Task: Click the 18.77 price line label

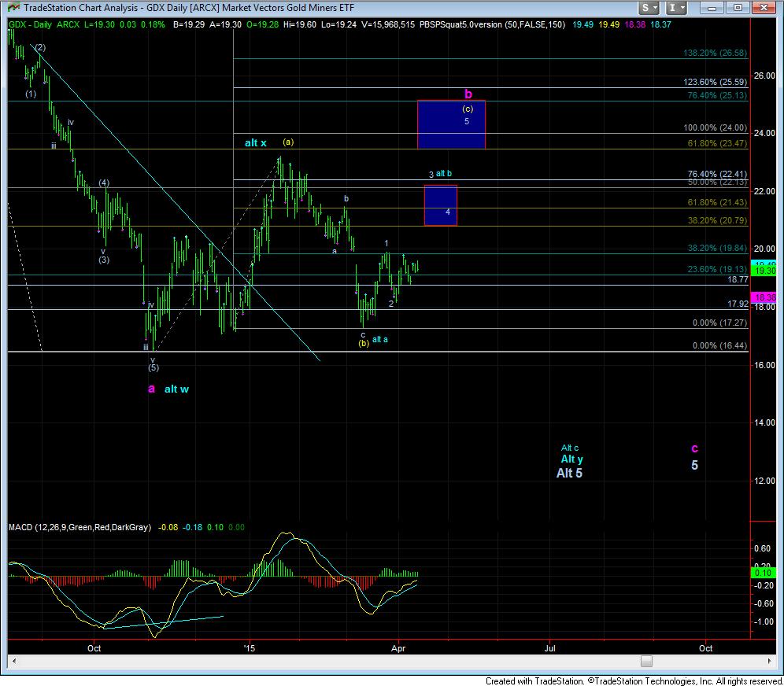Action: point(738,280)
